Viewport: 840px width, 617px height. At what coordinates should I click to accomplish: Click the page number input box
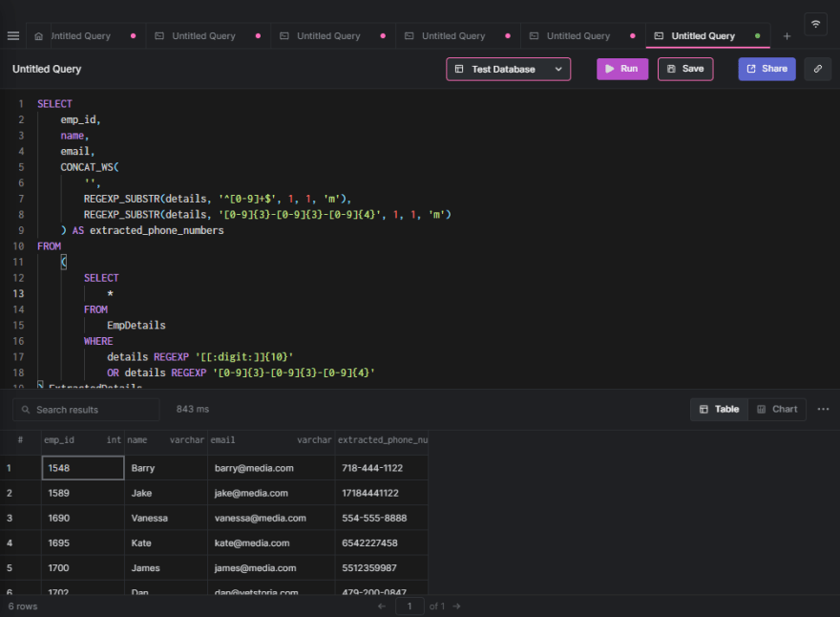[409, 606]
